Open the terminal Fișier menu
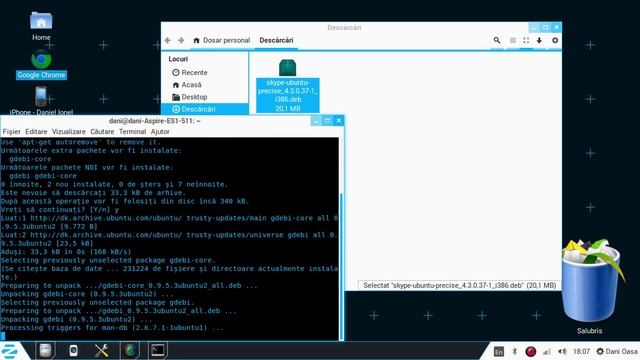Viewport: 640px width, 360px height. pyautogui.click(x=11, y=131)
